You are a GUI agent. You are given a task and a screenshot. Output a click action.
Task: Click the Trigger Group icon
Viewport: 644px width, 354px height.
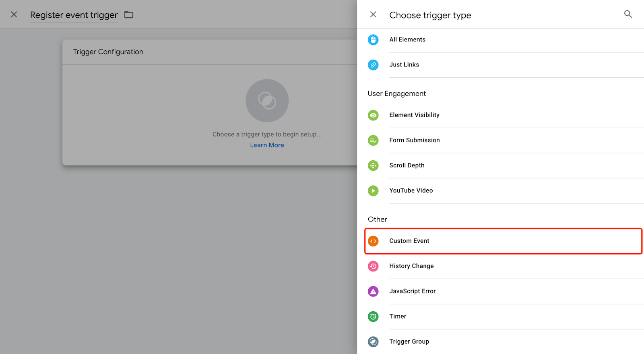pos(373,342)
